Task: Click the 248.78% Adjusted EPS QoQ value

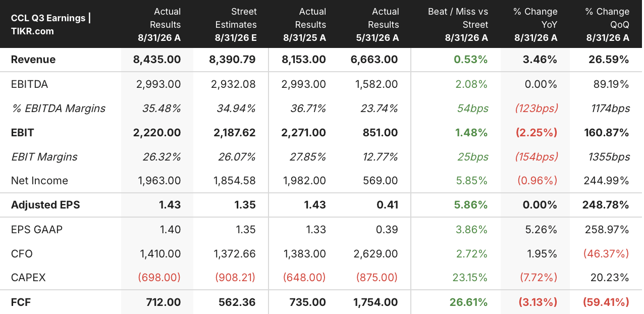Action: (609, 205)
